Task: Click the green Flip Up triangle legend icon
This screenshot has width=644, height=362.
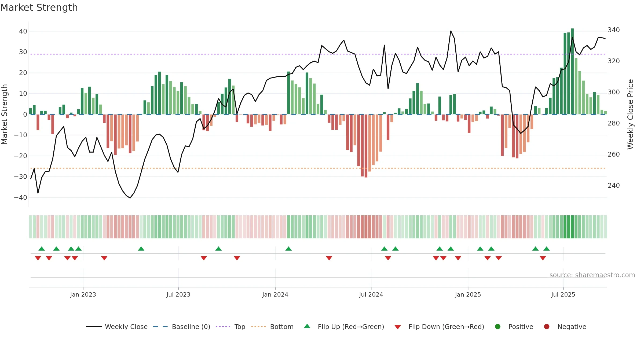Action: [307, 326]
